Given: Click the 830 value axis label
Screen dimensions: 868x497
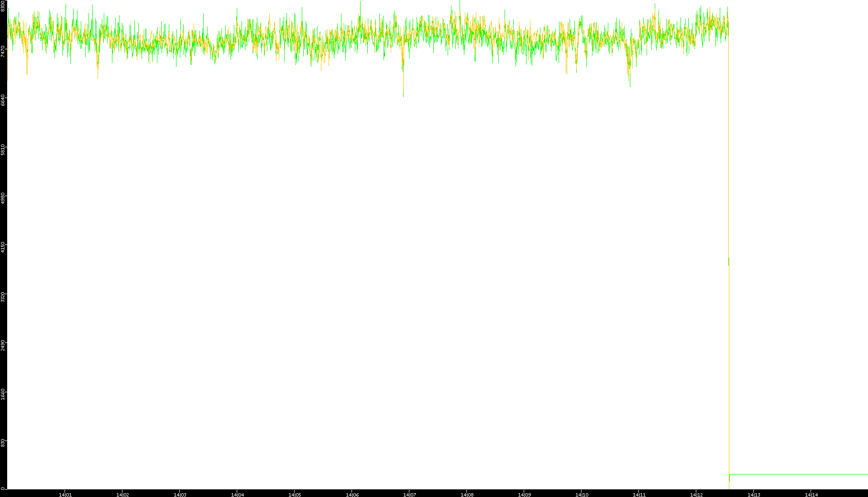Looking at the screenshot, I should pos(3,444).
